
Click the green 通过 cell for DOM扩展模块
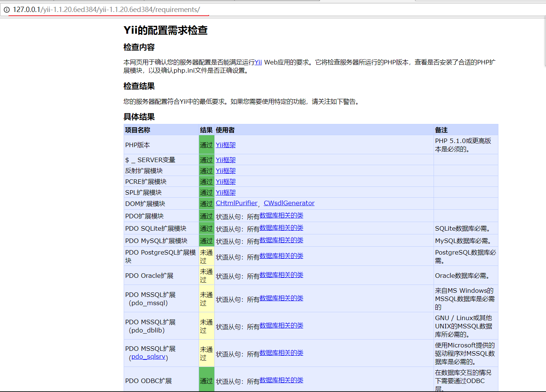pyautogui.click(x=206, y=204)
